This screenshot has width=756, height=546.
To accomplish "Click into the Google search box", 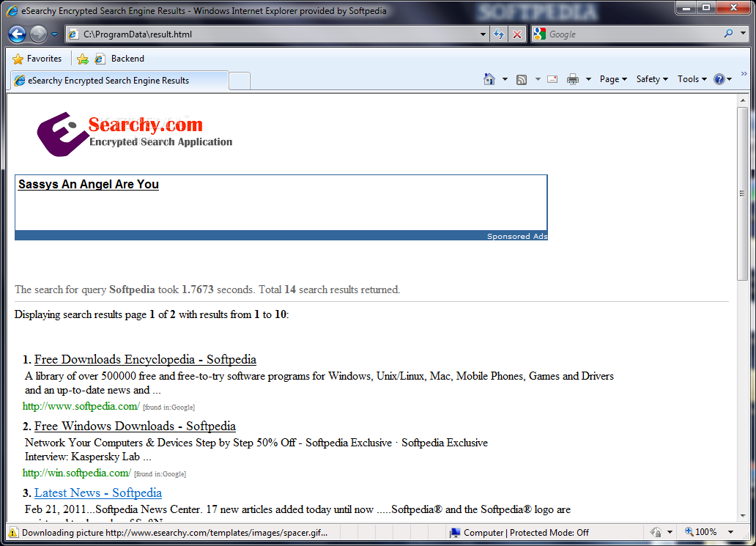I will 633,34.
